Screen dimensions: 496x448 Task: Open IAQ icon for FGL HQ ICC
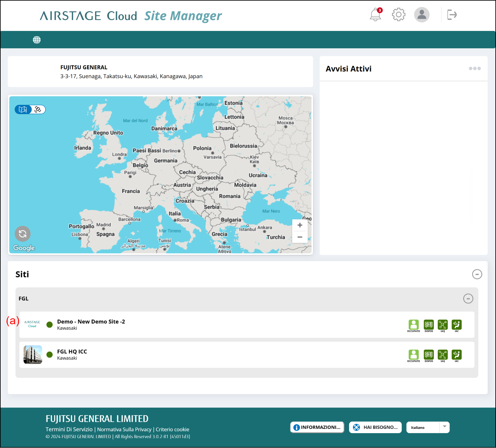442,355
